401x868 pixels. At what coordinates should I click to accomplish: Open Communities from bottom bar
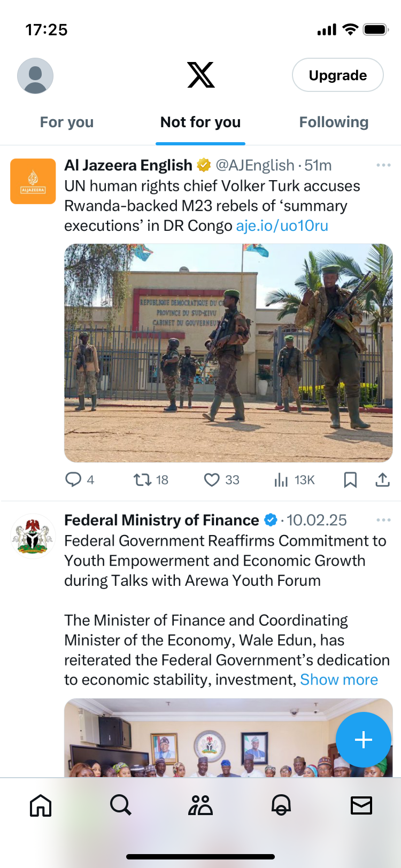click(x=200, y=805)
